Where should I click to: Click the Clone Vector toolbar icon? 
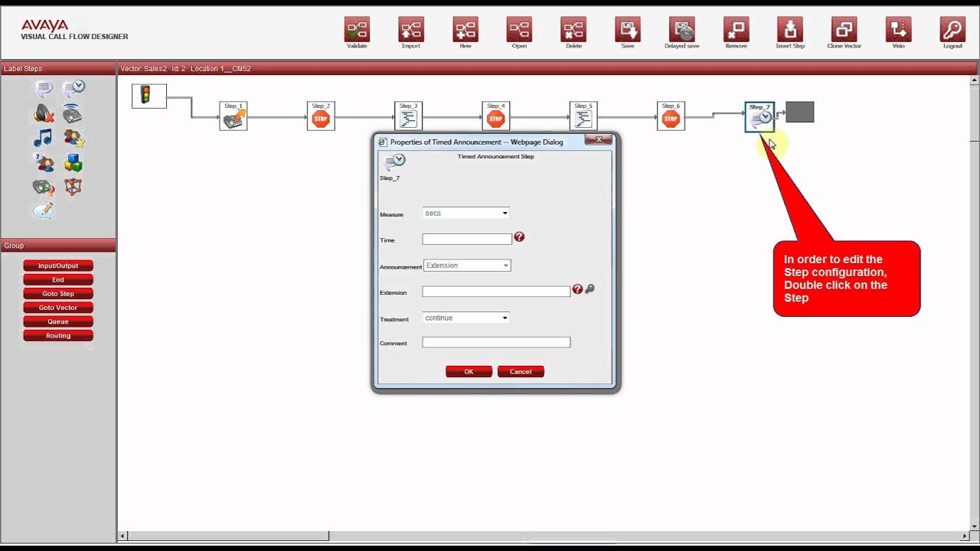click(x=844, y=29)
